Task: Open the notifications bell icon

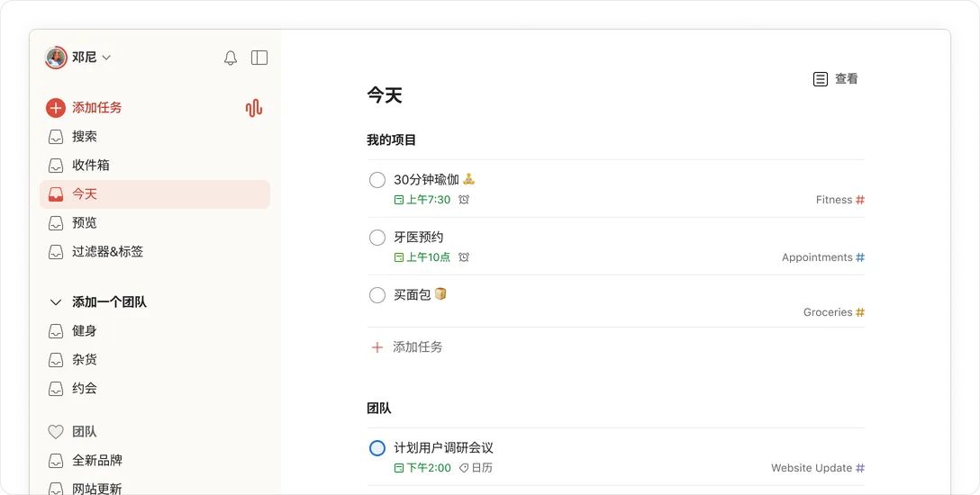Action: [x=231, y=58]
